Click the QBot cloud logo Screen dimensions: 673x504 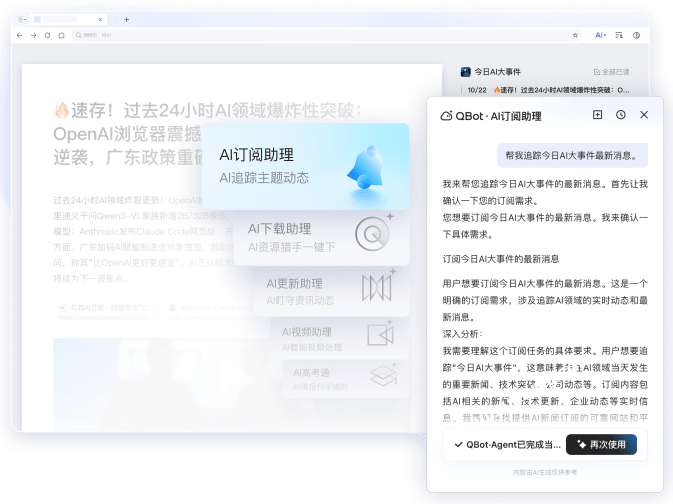click(x=446, y=116)
